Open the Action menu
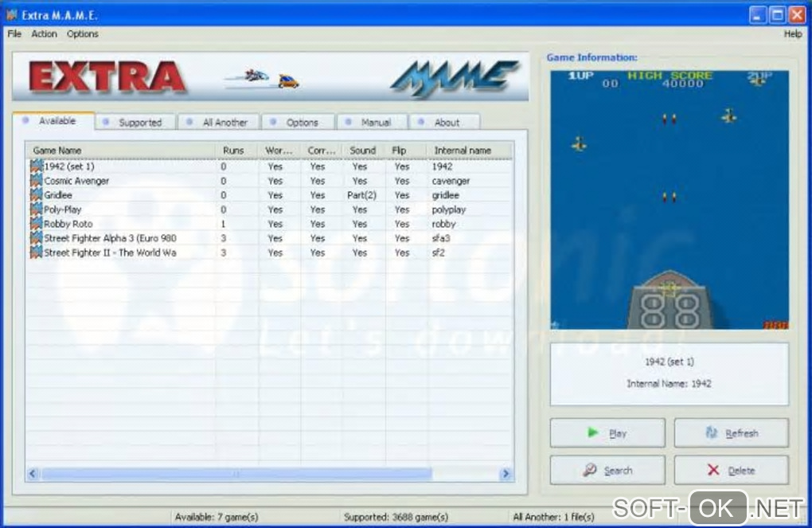 coord(44,33)
